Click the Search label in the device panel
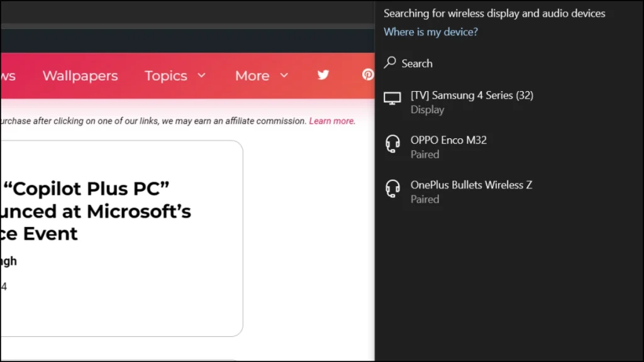 (x=417, y=63)
